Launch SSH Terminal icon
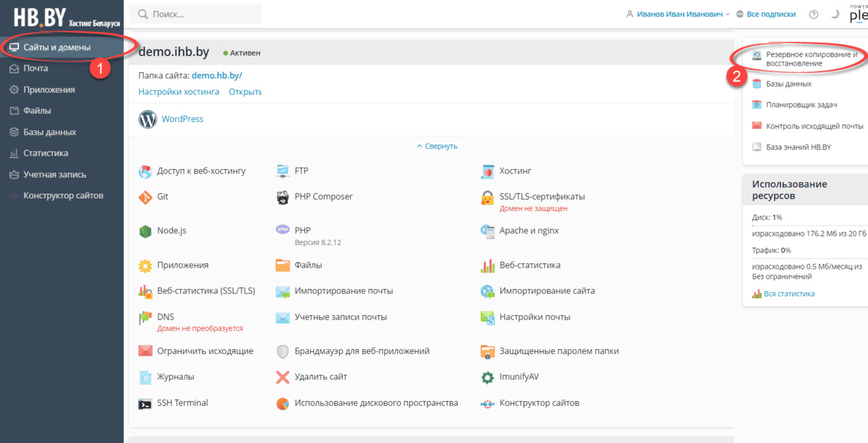The image size is (868, 443). (x=145, y=403)
